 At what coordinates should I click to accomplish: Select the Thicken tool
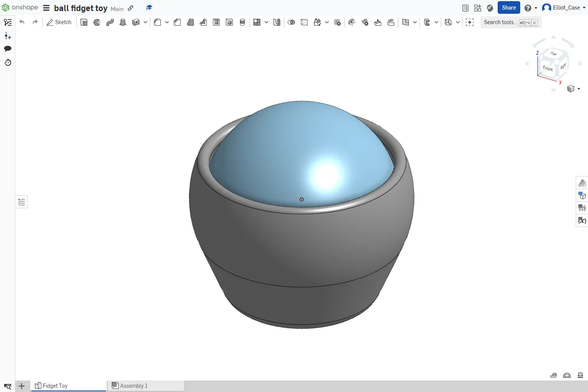pyautogui.click(x=136, y=22)
